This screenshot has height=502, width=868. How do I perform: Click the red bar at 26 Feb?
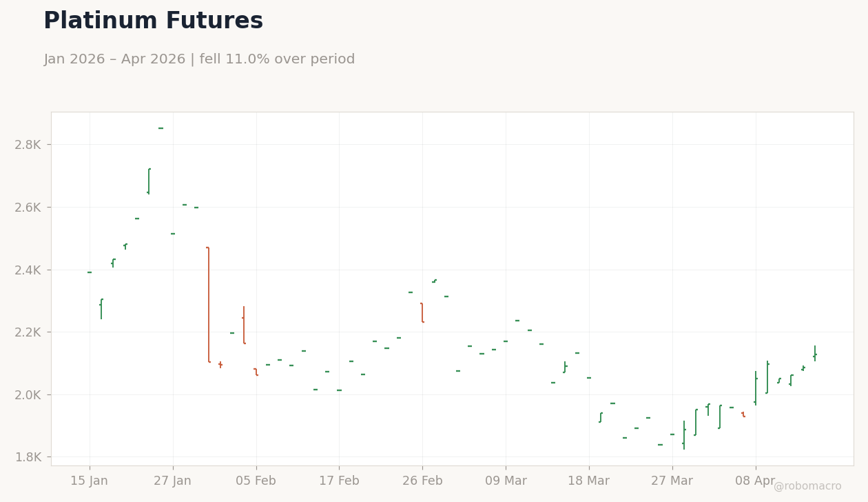click(x=422, y=312)
